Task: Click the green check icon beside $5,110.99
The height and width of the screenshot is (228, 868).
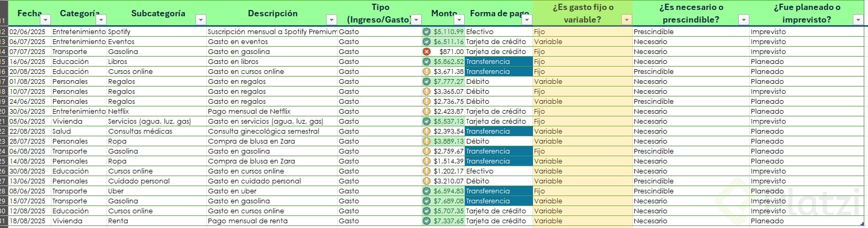Action: click(426, 32)
